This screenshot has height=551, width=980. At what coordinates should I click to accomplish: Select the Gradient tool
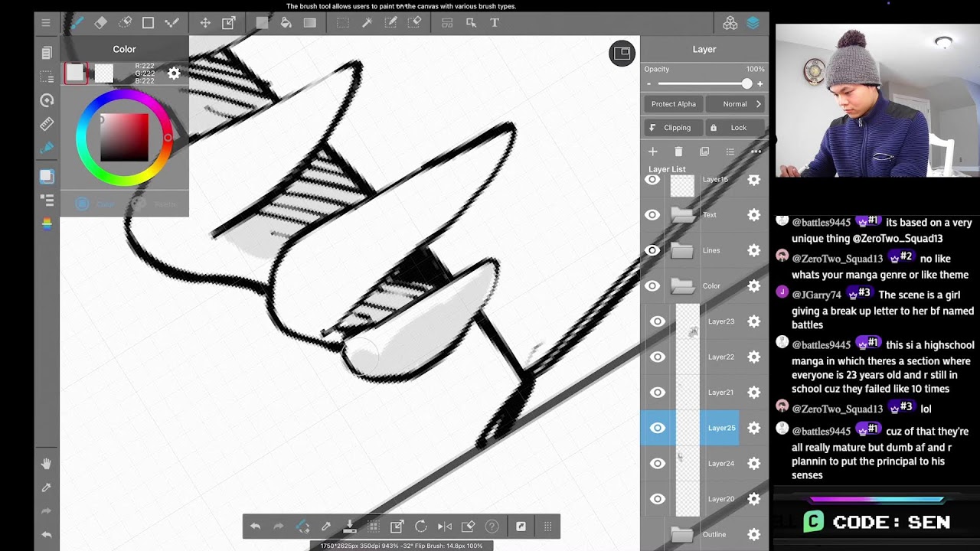(309, 23)
